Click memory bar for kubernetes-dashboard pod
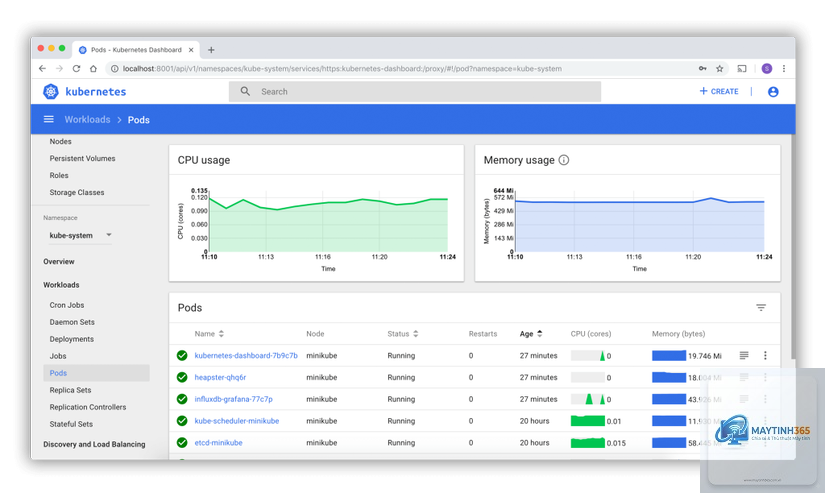The width and height of the screenshot is (825, 493). 669,356
